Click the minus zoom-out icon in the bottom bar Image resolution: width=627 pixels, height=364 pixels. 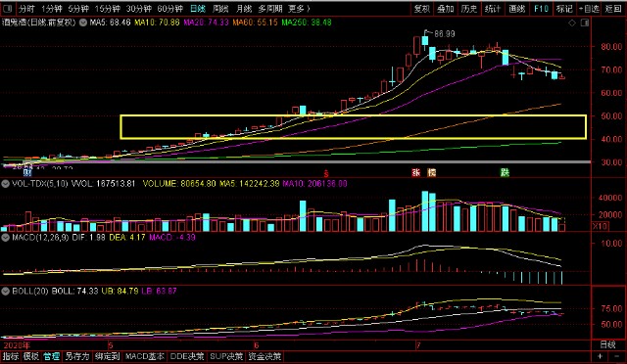click(x=616, y=356)
